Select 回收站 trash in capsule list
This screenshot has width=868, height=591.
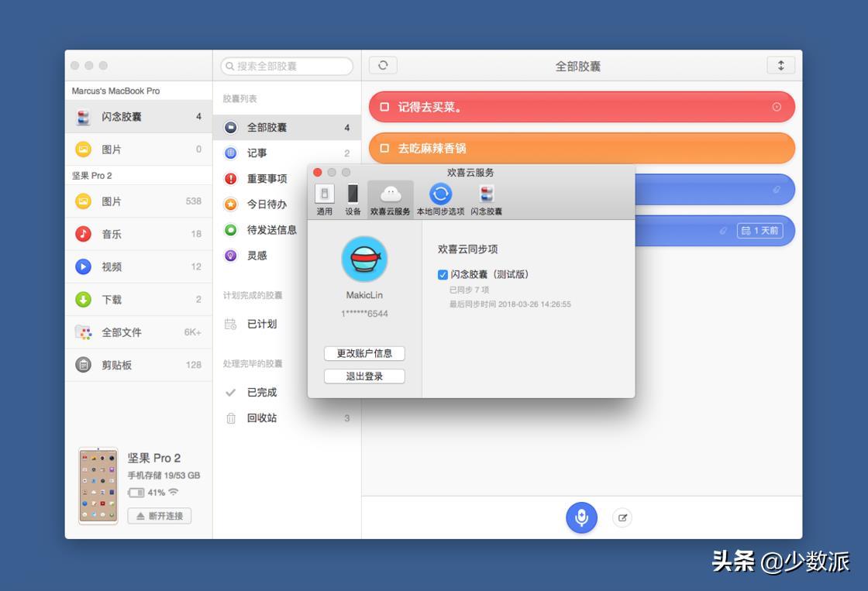point(262,418)
